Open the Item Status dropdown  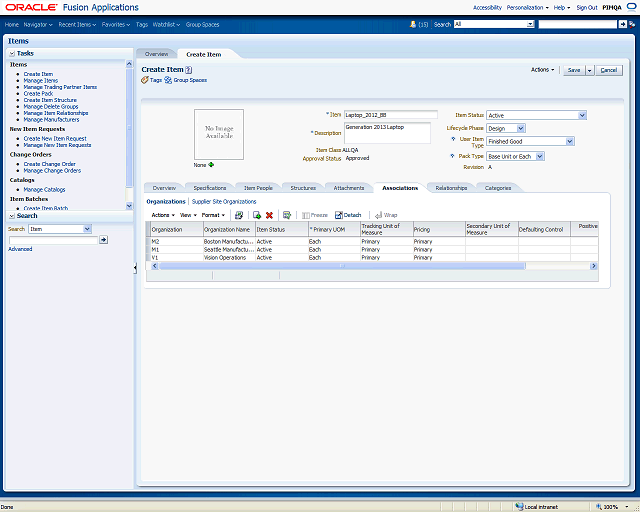click(x=581, y=115)
